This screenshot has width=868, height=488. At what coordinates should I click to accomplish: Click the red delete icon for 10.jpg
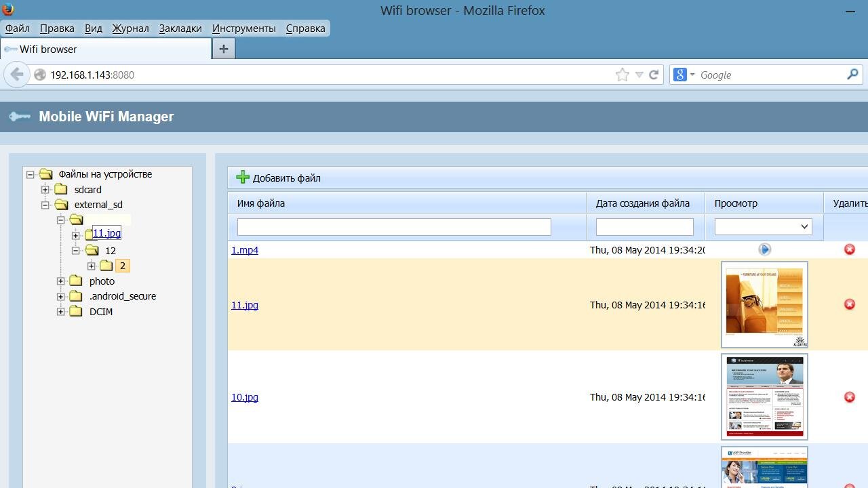pyautogui.click(x=849, y=397)
